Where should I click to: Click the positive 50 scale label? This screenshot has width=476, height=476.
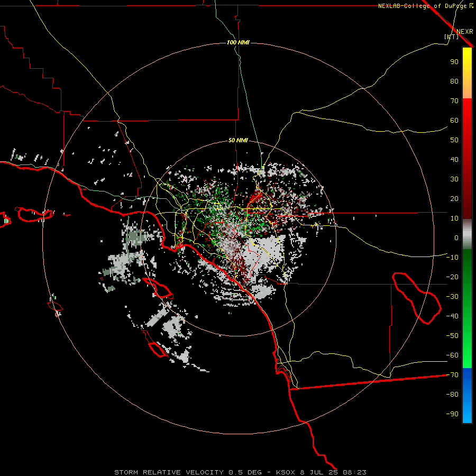point(454,140)
